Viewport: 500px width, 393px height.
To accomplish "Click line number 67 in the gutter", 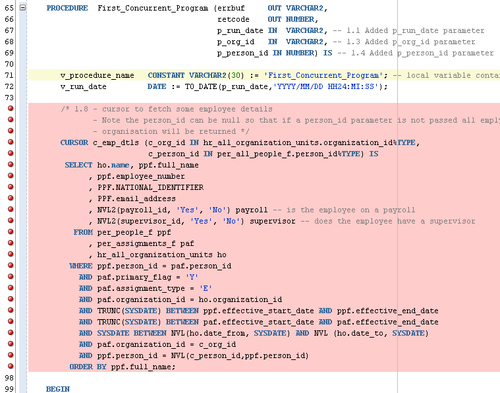I will click(x=9, y=30).
